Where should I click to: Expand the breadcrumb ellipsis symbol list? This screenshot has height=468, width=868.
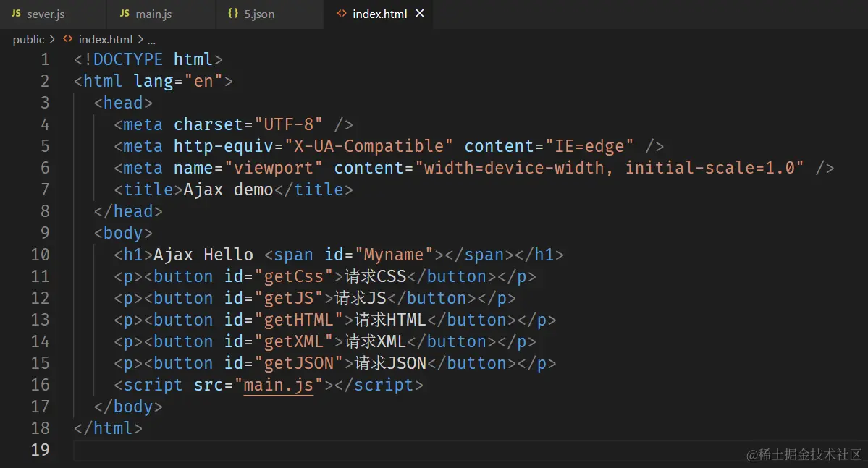(x=151, y=39)
